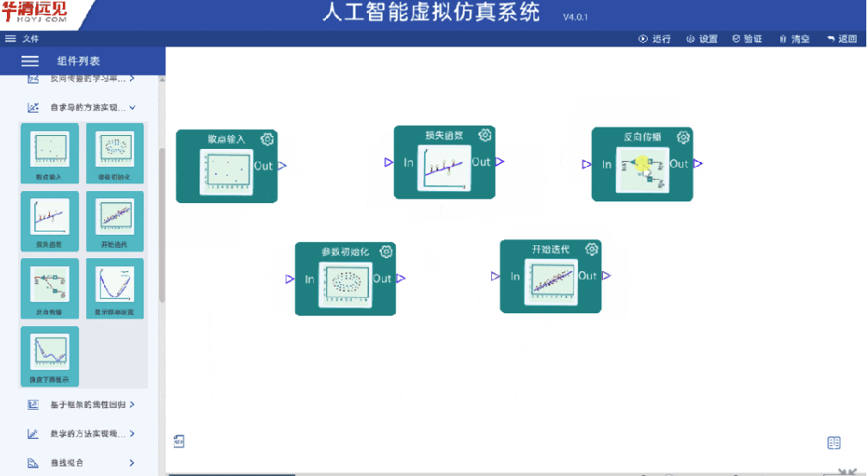868x476 pixels.
Task: Select the 反向传播 component in sidebar list
Action: [x=50, y=288]
